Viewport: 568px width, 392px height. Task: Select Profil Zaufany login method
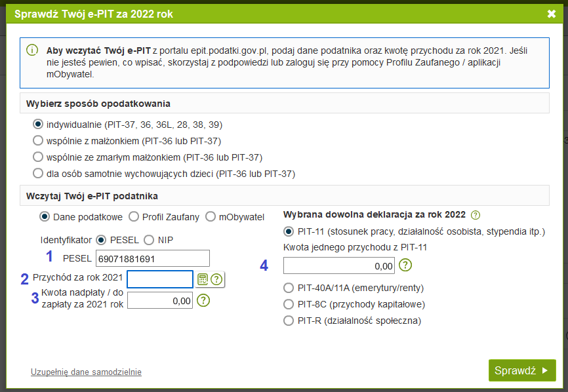[134, 216]
